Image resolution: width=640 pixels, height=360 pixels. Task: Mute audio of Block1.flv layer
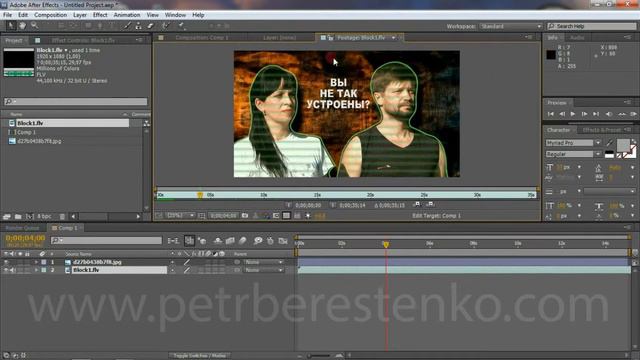pos(13,270)
